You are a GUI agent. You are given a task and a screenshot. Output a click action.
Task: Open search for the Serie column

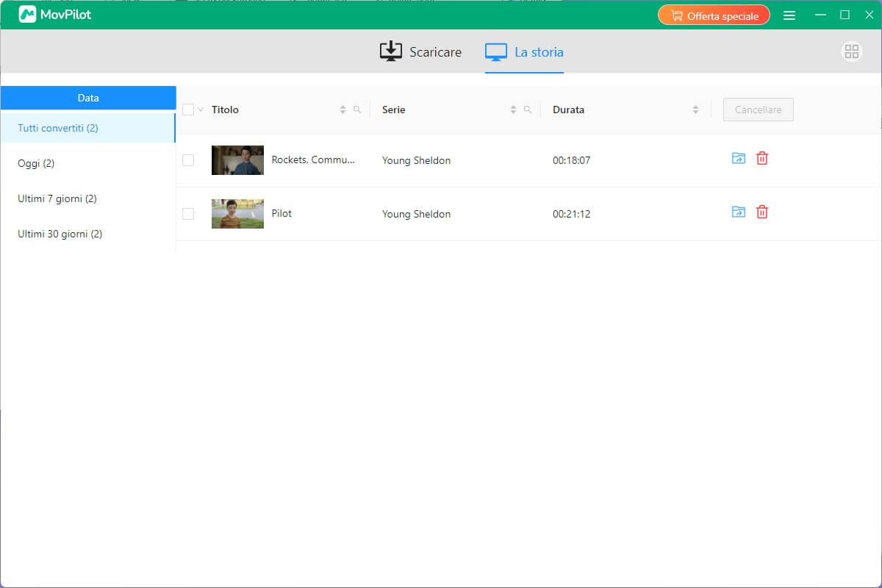click(528, 109)
